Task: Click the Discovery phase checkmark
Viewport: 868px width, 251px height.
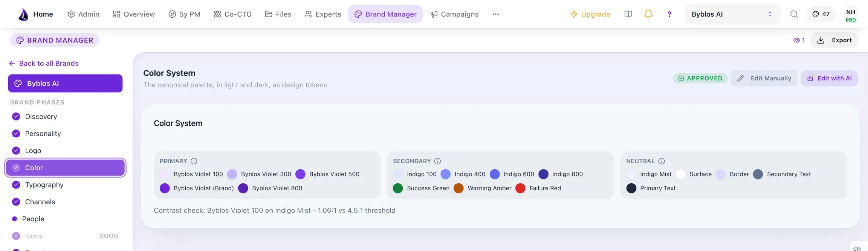Action: coord(16,117)
